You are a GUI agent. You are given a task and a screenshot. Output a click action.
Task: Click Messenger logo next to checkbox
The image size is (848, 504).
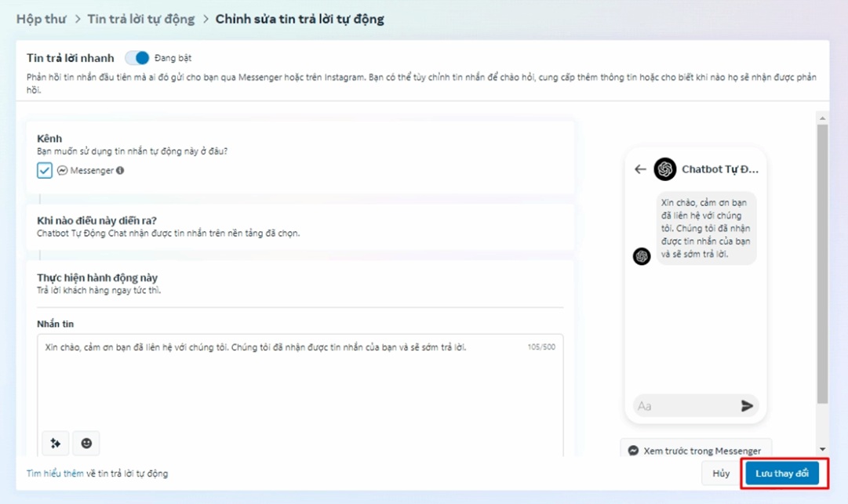[63, 170]
